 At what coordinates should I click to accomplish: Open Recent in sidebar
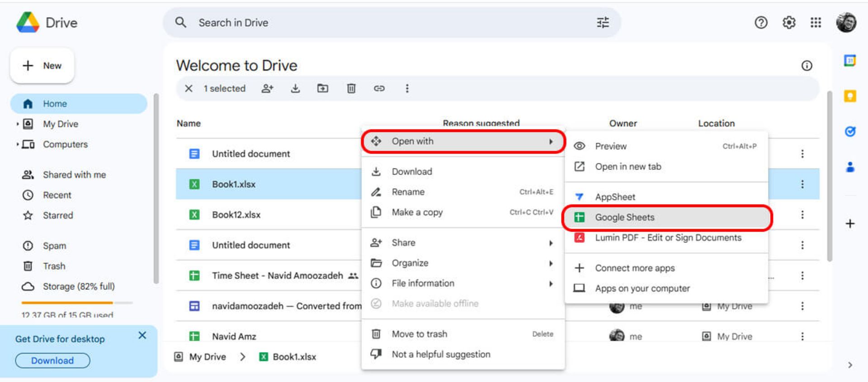pyautogui.click(x=79, y=195)
